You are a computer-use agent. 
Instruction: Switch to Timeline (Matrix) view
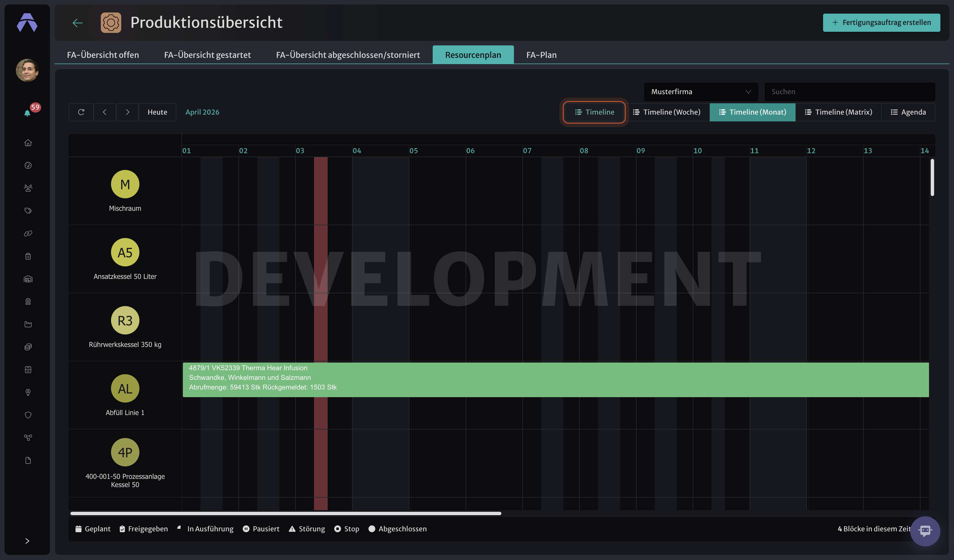[838, 112]
